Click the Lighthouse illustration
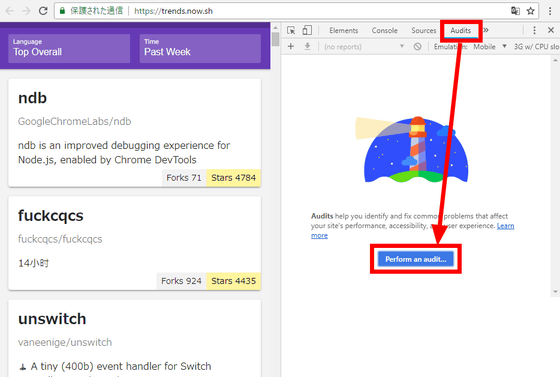This screenshot has width=560, height=377. tap(411, 149)
